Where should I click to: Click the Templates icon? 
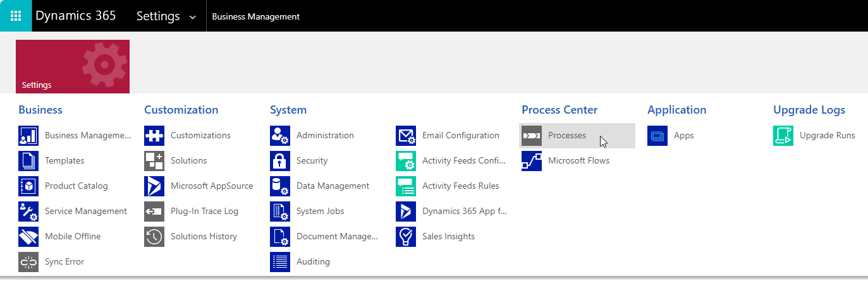click(28, 161)
